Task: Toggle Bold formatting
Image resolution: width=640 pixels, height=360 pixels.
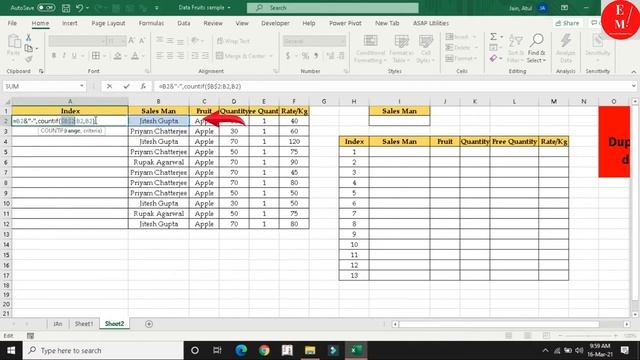Action: click(x=53, y=56)
